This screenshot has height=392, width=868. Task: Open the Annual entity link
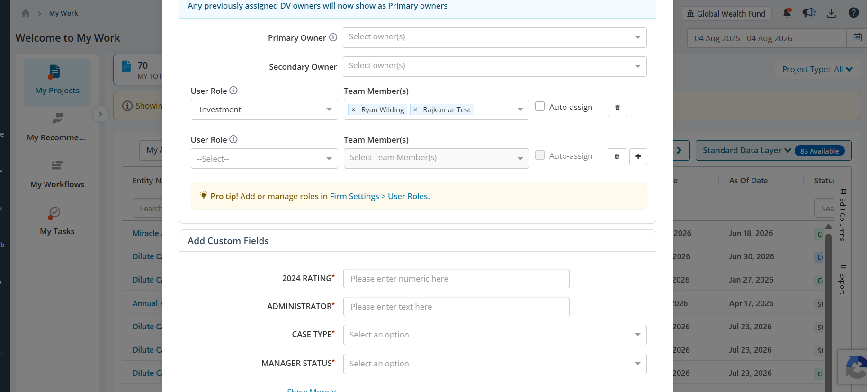[146, 303]
